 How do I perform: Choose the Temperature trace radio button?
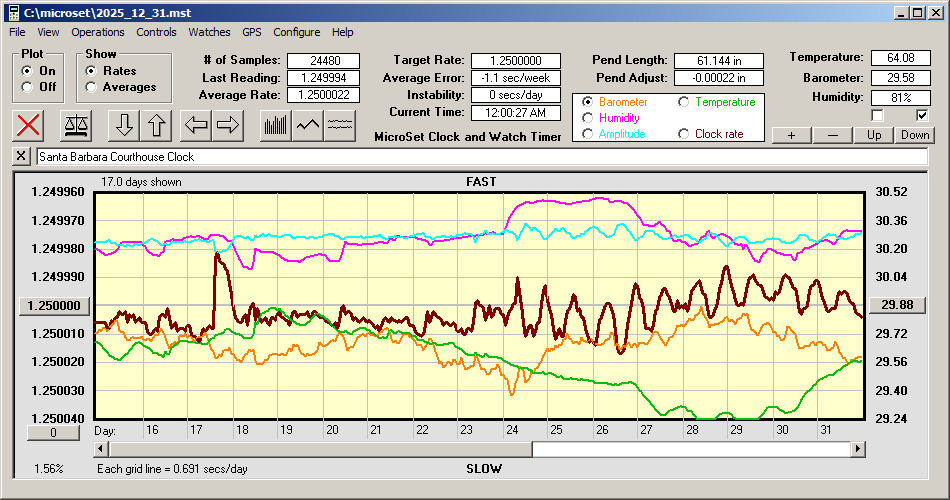tap(684, 102)
